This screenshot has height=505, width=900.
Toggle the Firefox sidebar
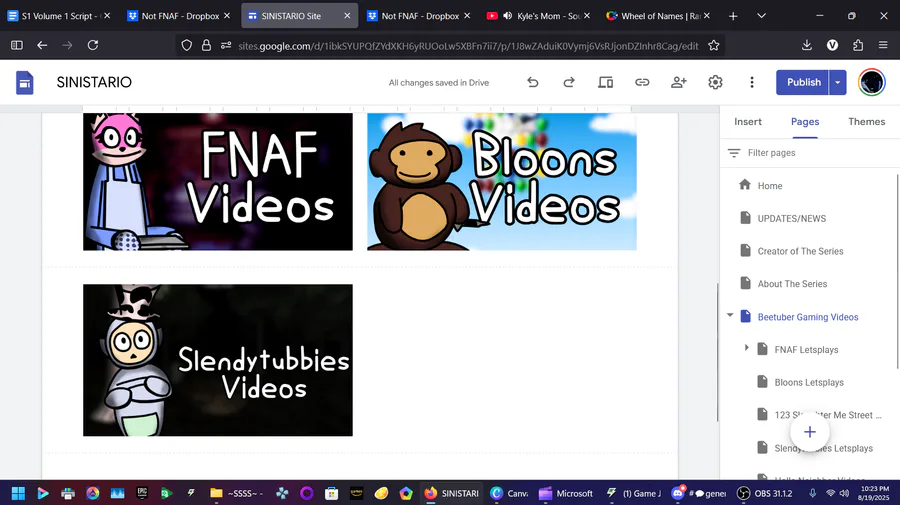(17, 45)
